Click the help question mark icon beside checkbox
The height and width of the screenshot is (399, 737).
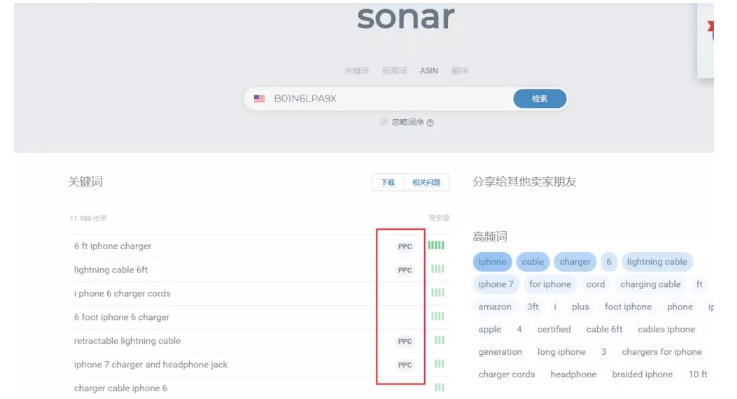click(430, 123)
